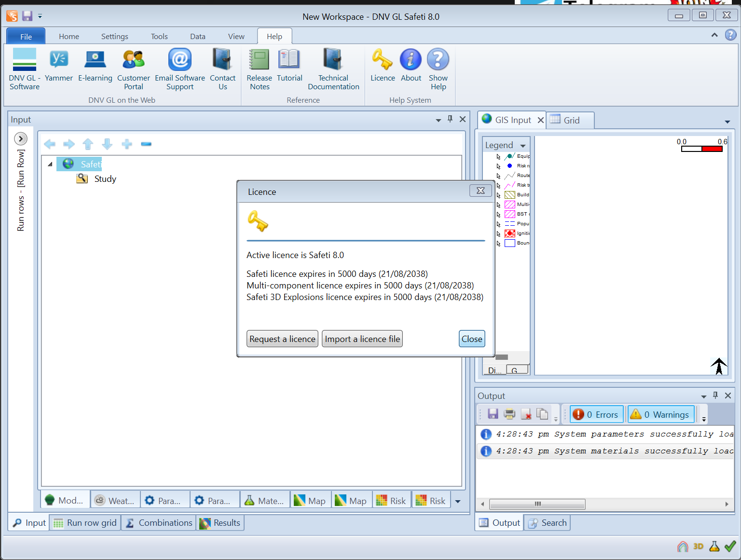
Task: Toggle selectability of Boundary legend layer
Action: (498, 244)
